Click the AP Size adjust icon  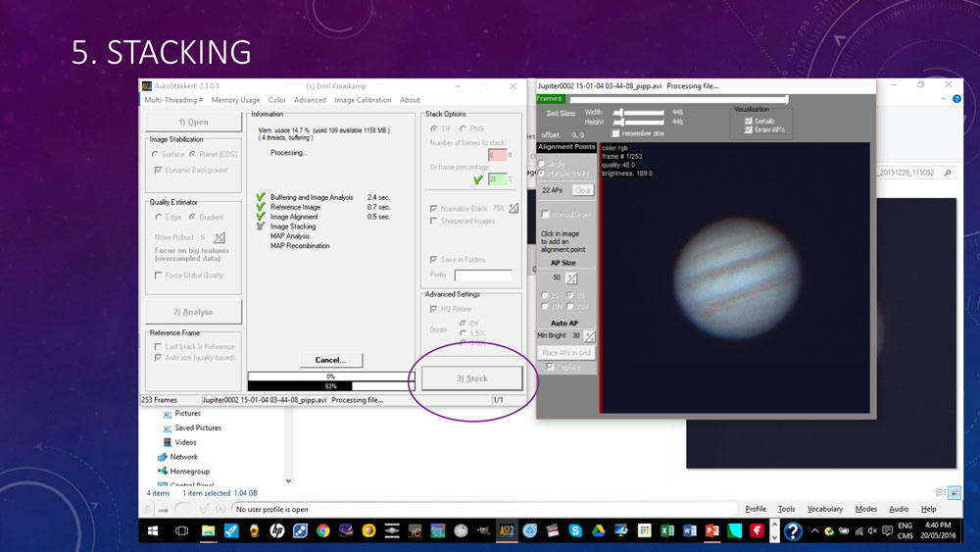coord(571,278)
